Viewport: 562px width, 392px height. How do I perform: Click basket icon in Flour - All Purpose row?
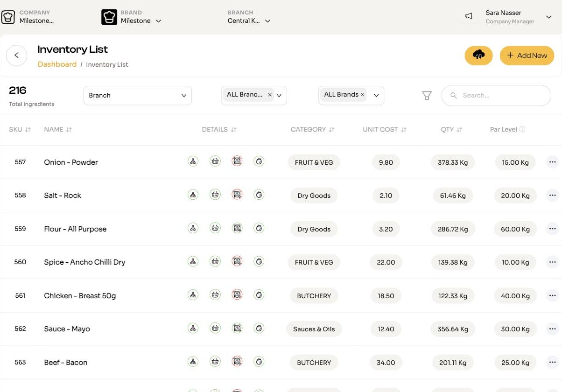click(x=215, y=228)
